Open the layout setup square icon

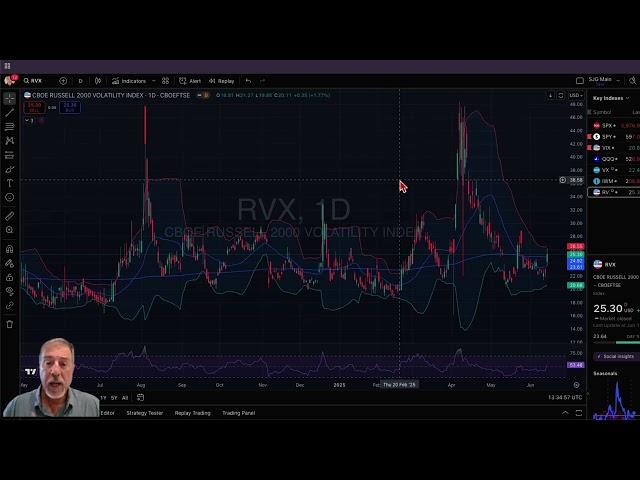pyautogui.click(x=580, y=81)
